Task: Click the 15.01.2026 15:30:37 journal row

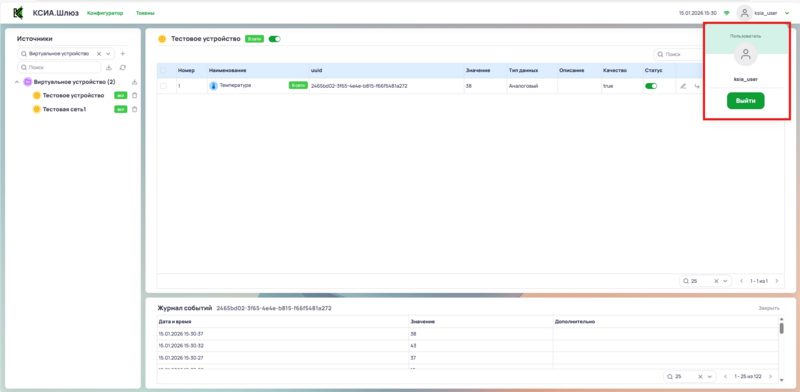Action: (x=467, y=334)
